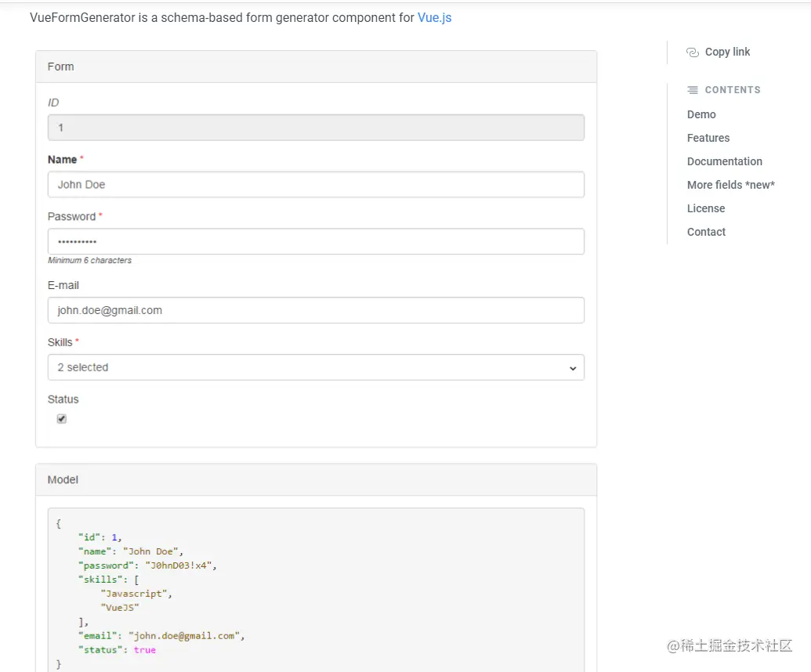Open Documentation from contents list
Viewport: 811px width, 672px height.
tap(724, 161)
